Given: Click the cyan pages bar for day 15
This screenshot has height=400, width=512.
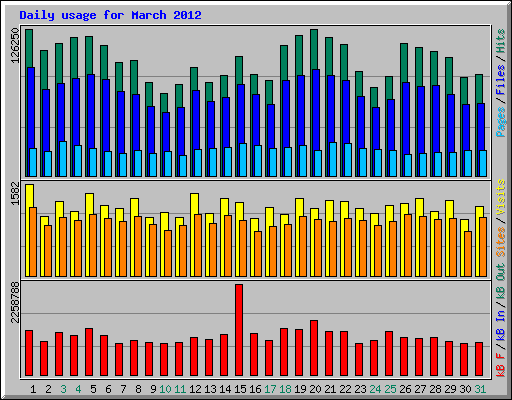Looking at the screenshot, I should tap(243, 160).
